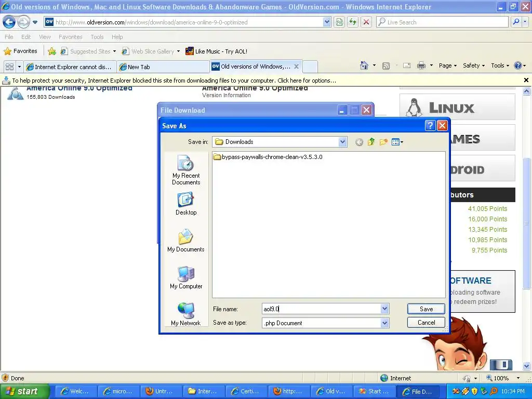Open the Web Slice Gallery link
Viewport: 532px width, 399px height.
151,51
